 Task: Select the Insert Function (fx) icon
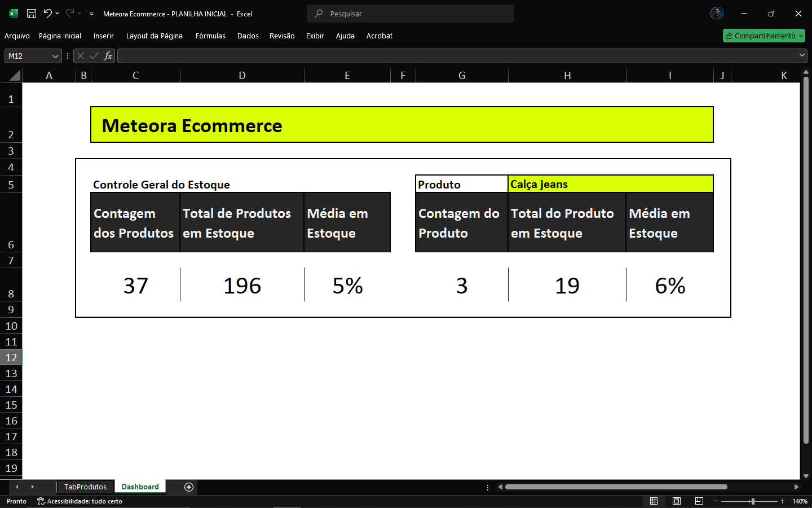(x=107, y=56)
